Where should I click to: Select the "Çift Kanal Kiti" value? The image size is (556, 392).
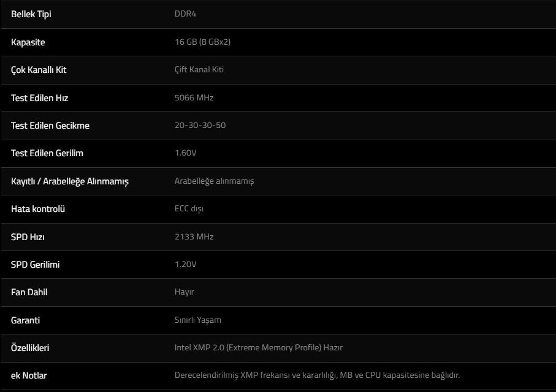point(199,70)
